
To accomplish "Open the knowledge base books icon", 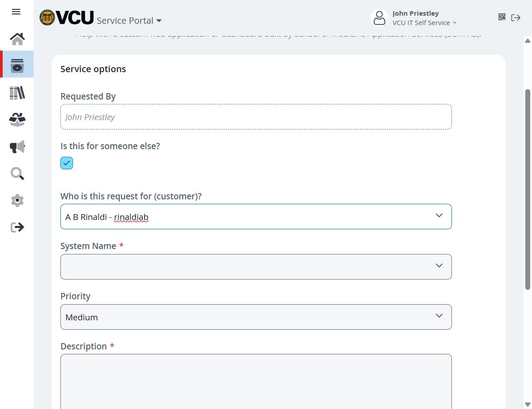I will tap(17, 93).
